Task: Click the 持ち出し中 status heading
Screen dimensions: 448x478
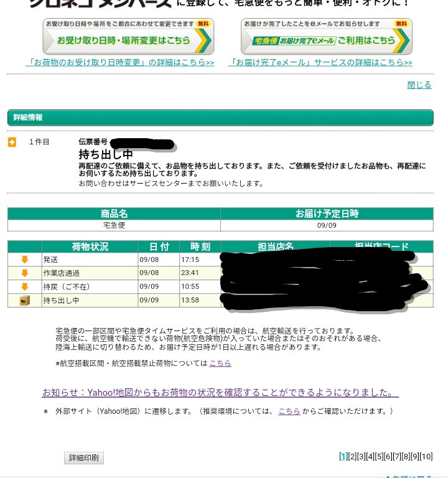Action: pyautogui.click(x=106, y=154)
